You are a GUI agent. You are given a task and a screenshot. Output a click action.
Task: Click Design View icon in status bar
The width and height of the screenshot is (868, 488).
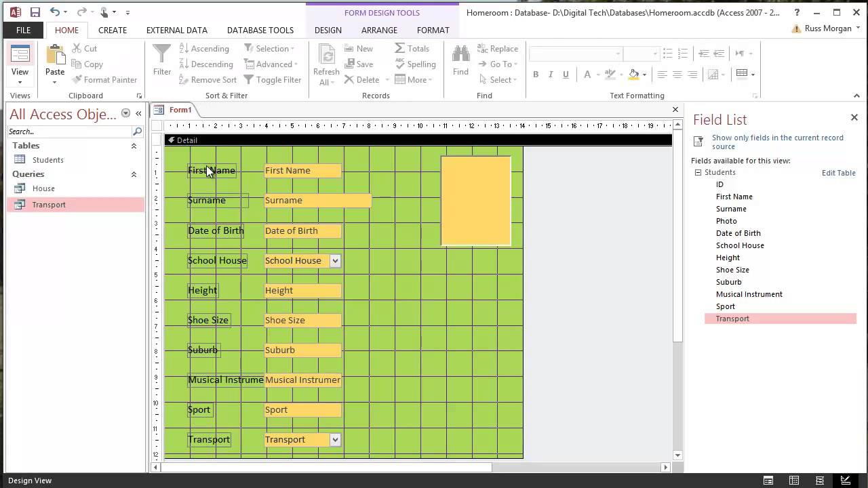coord(846,481)
